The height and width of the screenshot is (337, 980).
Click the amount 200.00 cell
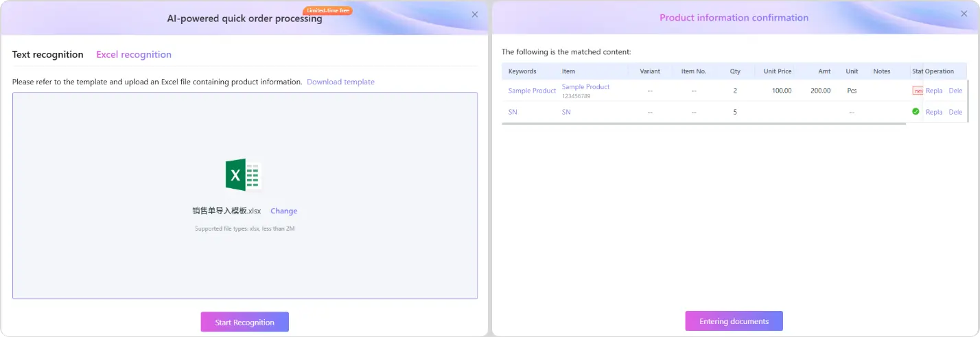click(820, 91)
